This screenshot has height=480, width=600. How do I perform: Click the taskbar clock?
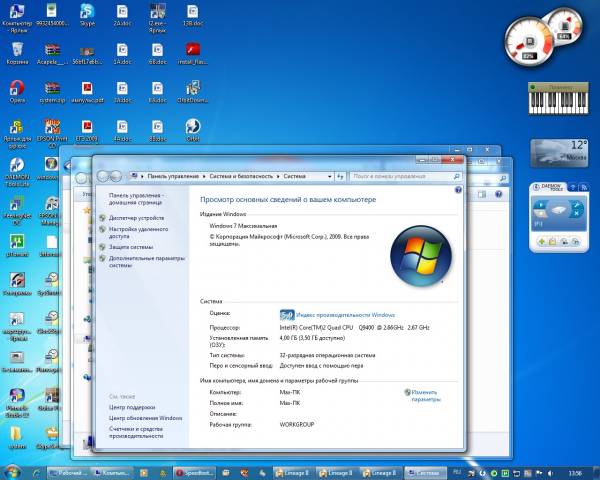(575, 473)
